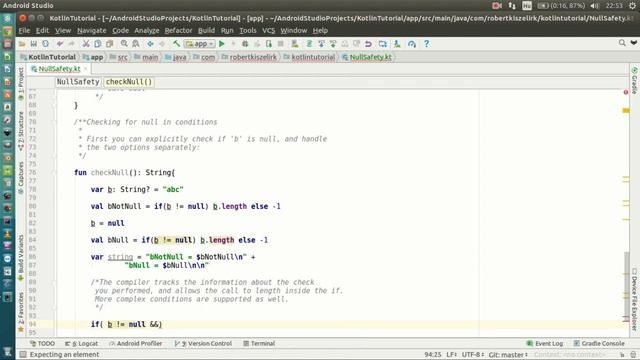This screenshot has width=640, height=360.
Task: Click the java breadcrumb folder
Action: [x=176, y=57]
